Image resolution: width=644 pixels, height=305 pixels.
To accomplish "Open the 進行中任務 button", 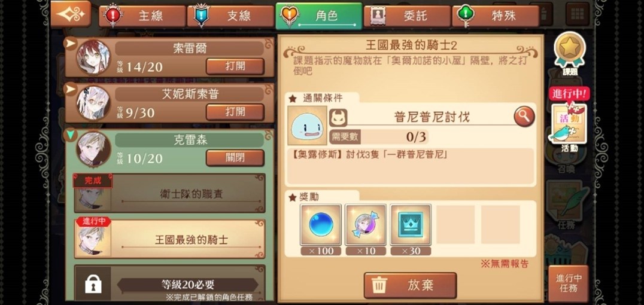I will (x=569, y=283).
